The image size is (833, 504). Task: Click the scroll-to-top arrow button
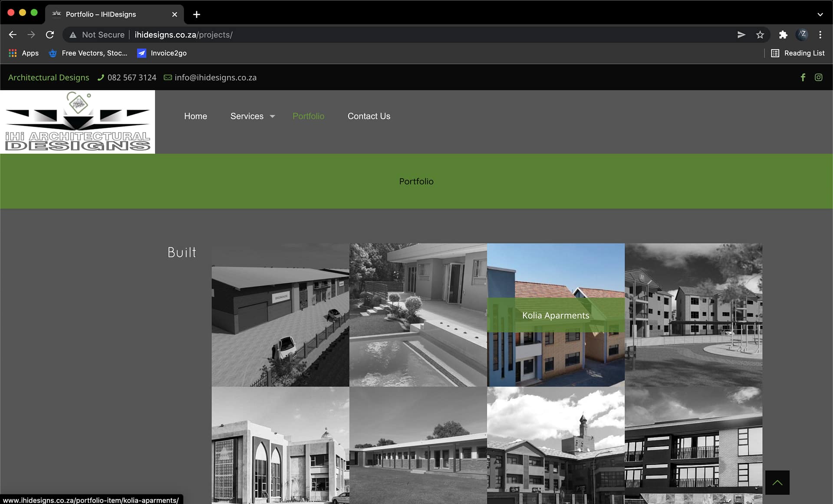point(777,482)
